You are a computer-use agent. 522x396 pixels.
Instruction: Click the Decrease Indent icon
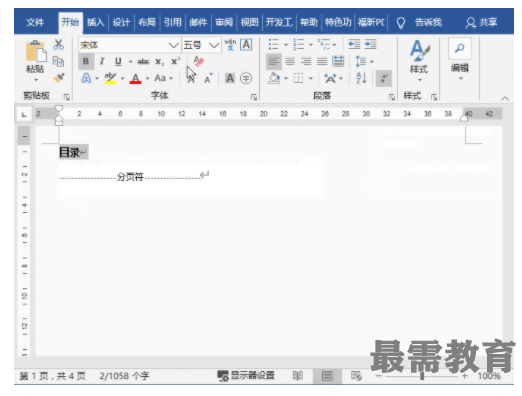pos(354,44)
